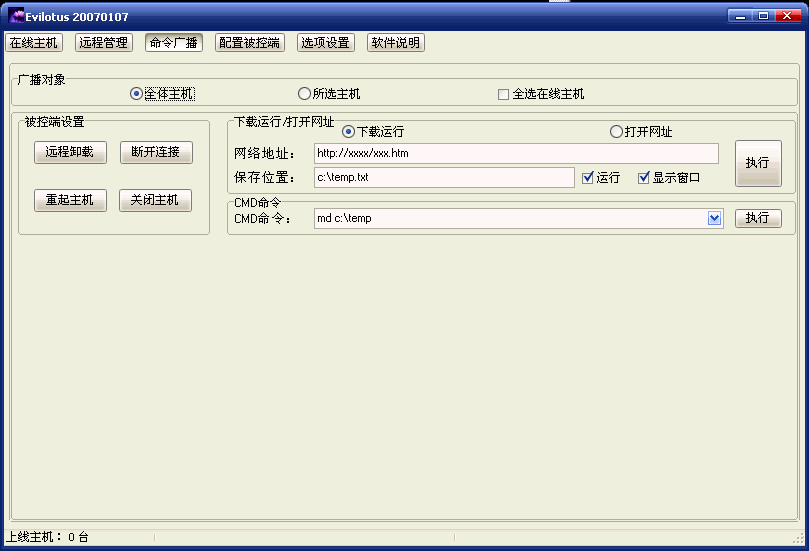Click the 断开连接 button
This screenshot has height=551, width=809.
click(155, 152)
